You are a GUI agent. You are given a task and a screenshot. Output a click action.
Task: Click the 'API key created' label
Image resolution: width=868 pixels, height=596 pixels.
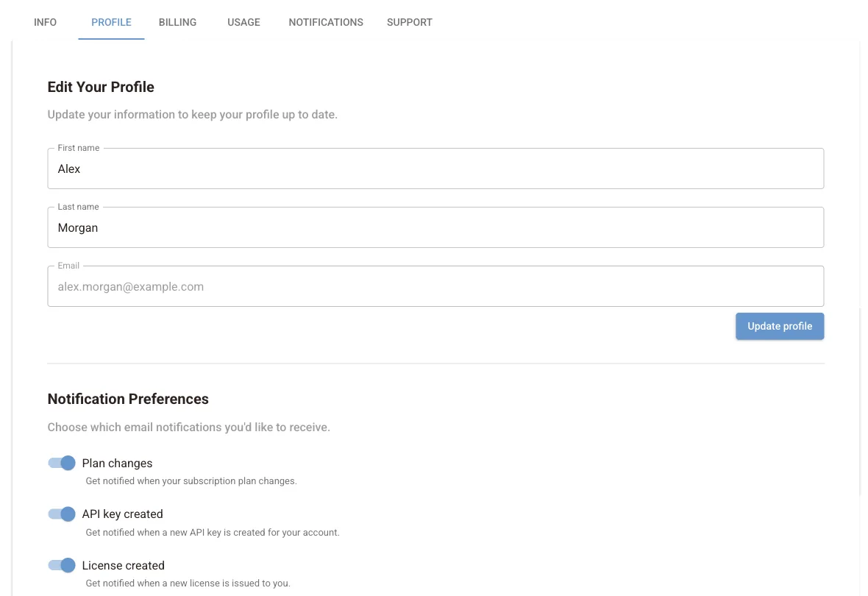(122, 514)
